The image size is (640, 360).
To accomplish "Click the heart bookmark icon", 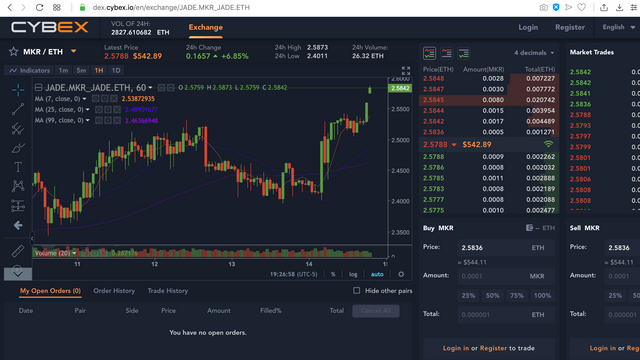I will 582,7.
